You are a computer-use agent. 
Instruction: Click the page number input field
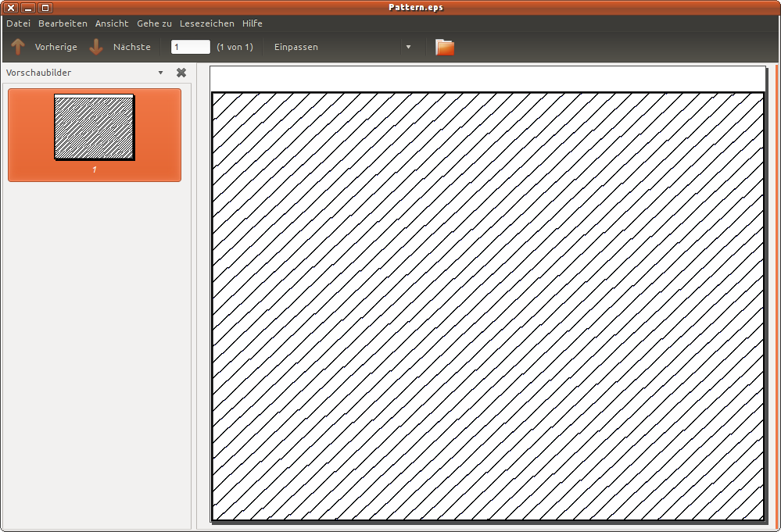191,47
